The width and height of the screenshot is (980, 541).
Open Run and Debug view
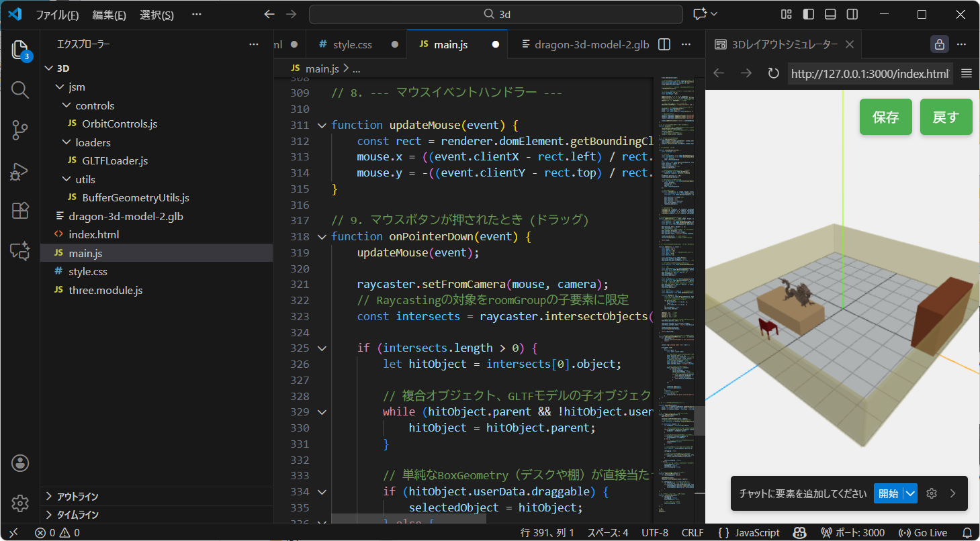[20, 171]
